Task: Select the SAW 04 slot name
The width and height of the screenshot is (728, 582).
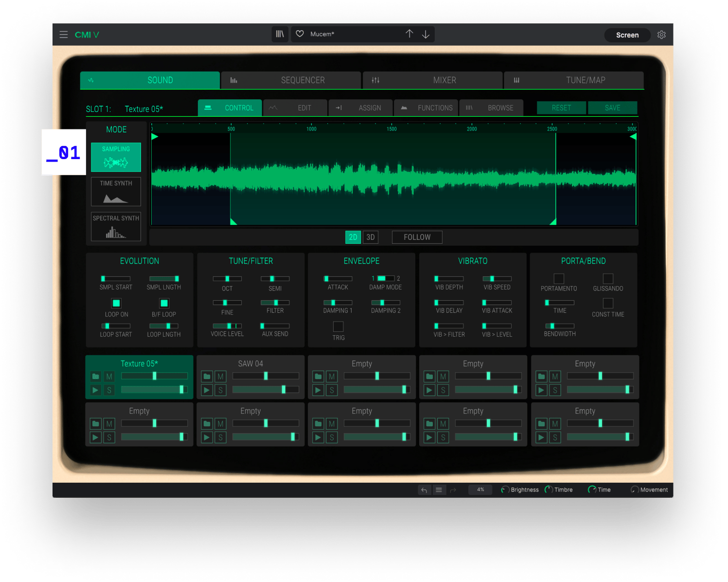Action: (x=250, y=364)
